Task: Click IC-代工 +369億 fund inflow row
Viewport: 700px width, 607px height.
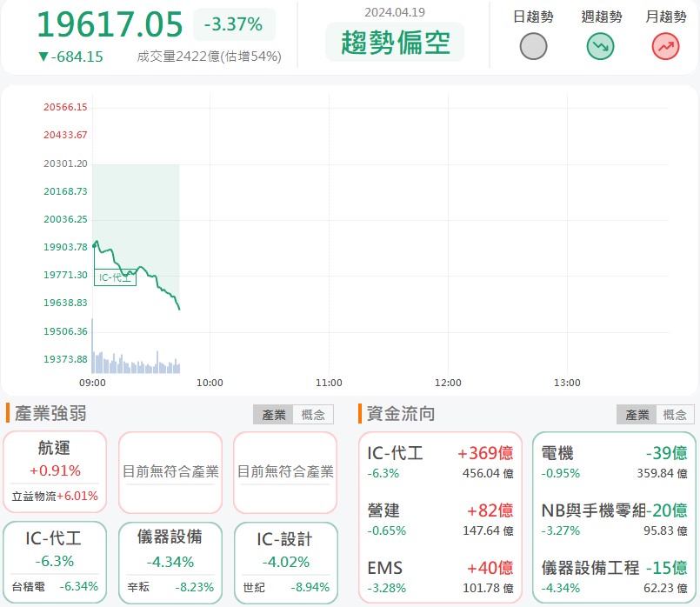Action: point(440,462)
